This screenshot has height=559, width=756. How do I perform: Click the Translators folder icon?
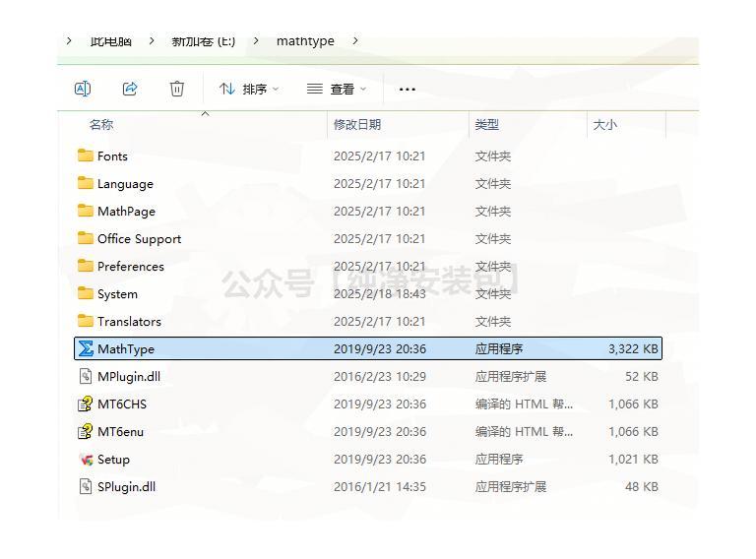[86, 321]
